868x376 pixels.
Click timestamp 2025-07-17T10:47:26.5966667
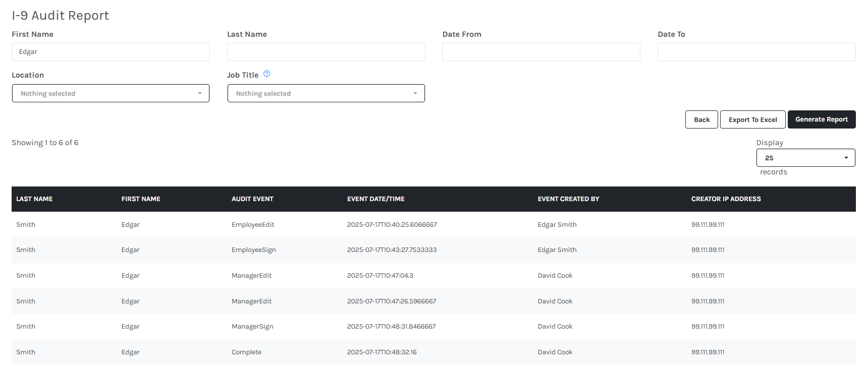(392, 301)
